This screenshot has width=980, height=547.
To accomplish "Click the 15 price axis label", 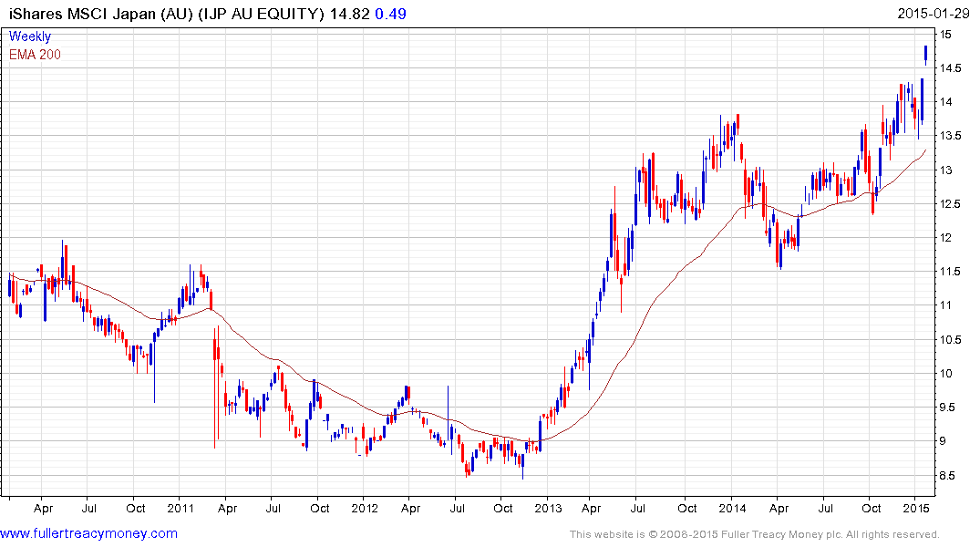I will [945, 35].
